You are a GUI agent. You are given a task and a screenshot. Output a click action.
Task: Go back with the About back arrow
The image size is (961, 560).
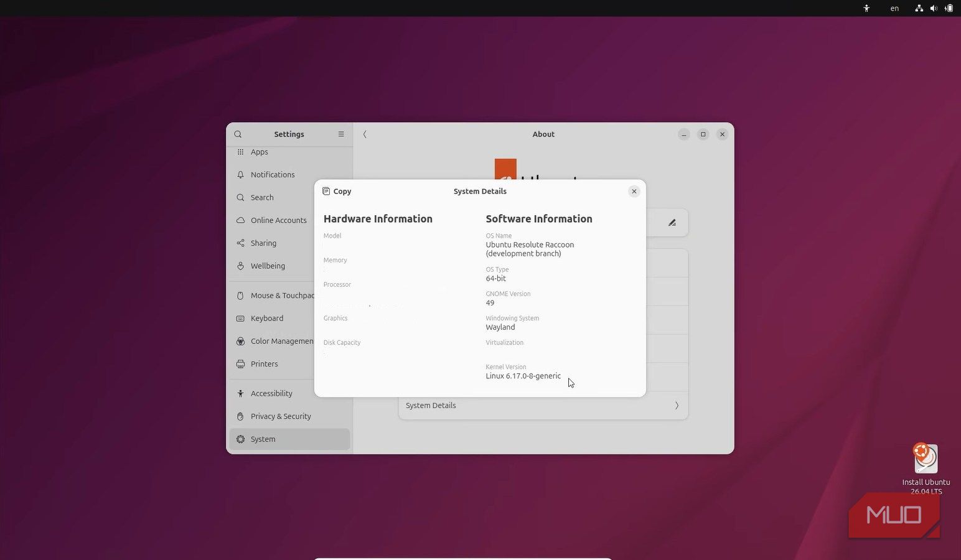[x=365, y=134]
